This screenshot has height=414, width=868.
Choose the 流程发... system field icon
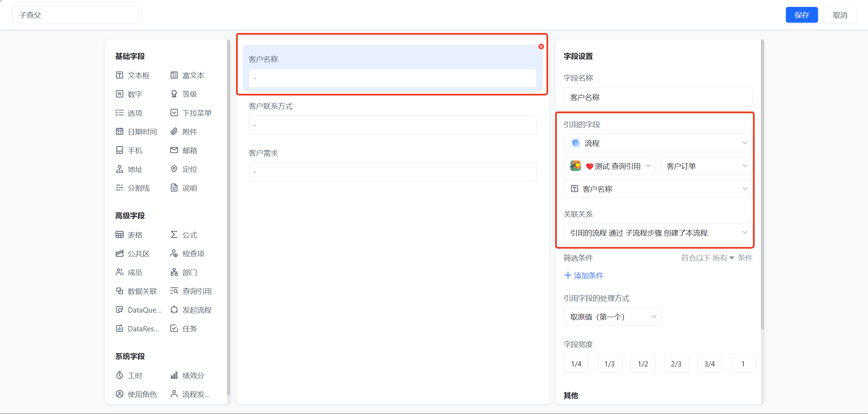coord(174,394)
